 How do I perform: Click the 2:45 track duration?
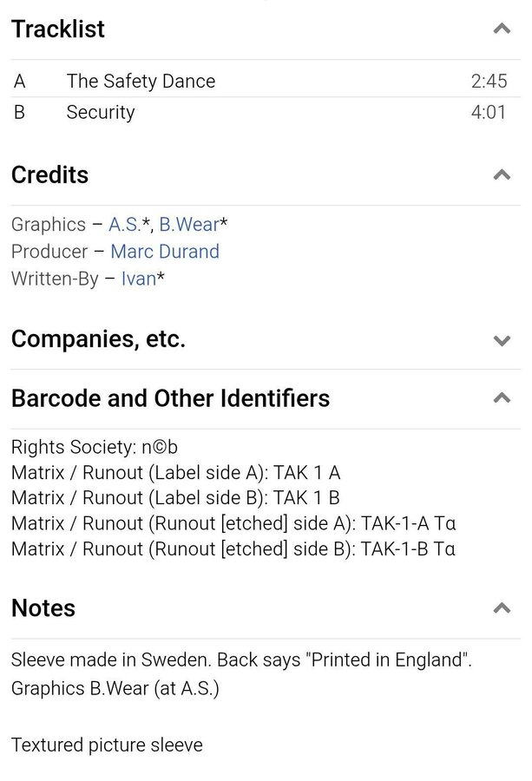point(489,82)
